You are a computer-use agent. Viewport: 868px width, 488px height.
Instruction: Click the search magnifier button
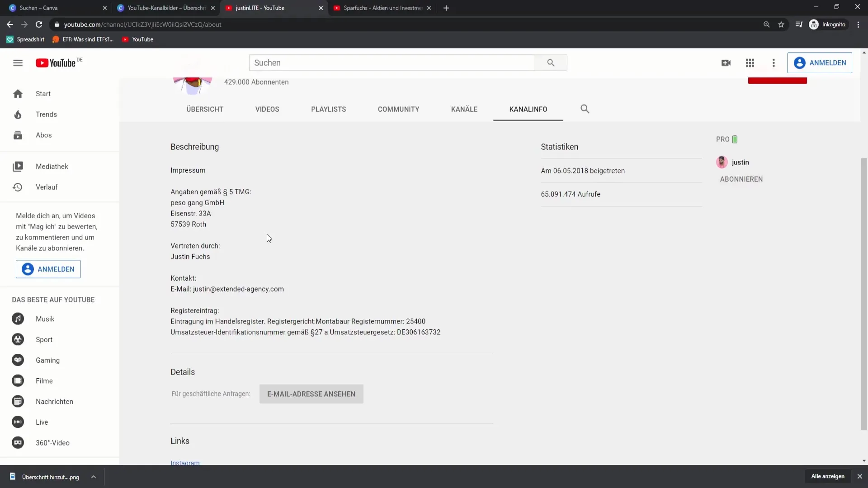[x=551, y=63]
